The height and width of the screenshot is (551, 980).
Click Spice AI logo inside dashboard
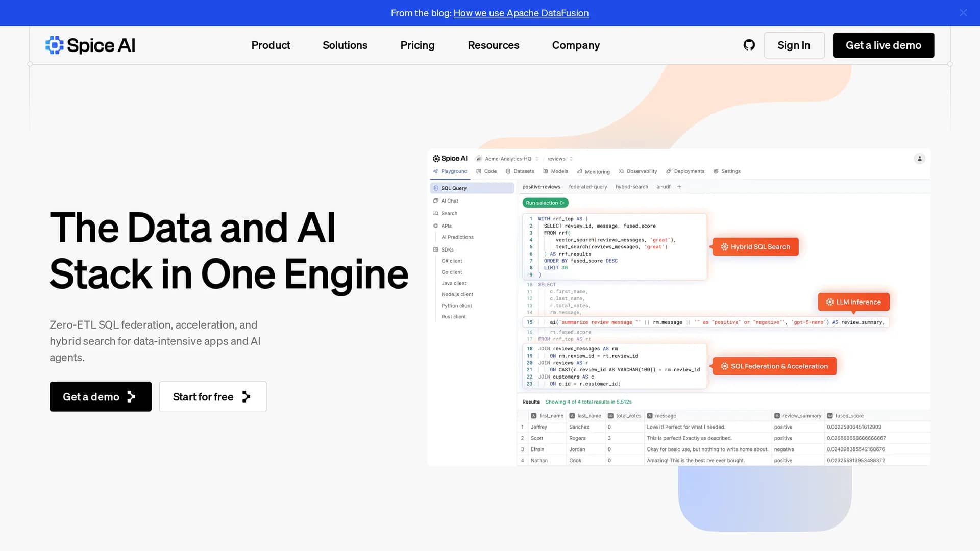click(x=450, y=159)
